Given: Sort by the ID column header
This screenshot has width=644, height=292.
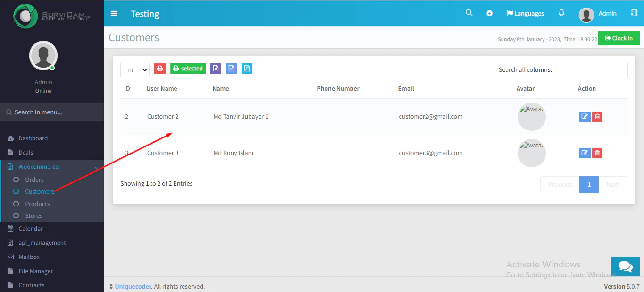Looking at the screenshot, I should [x=127, y=88].
